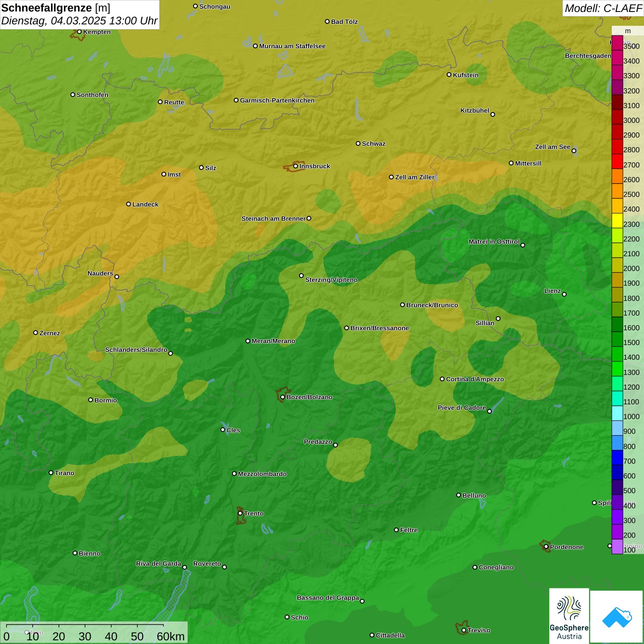Click the GeoSphere Austria logo
644x644 pixels.
[x=569, y=616]
